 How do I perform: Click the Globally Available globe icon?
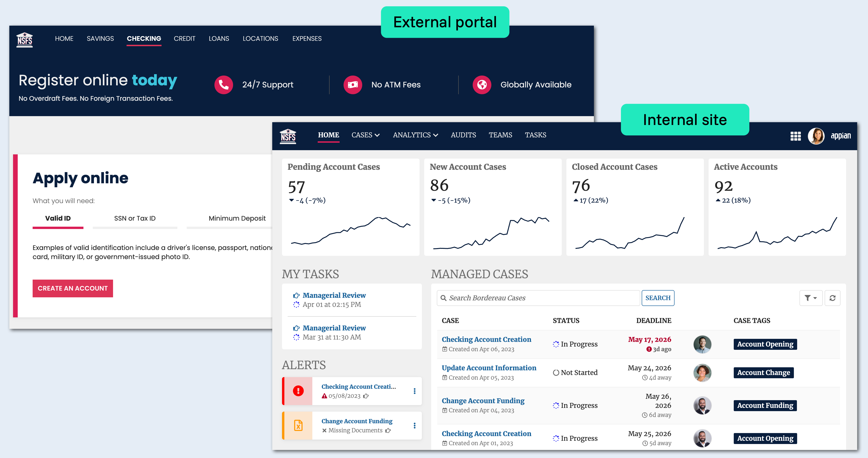pos(482,85)
